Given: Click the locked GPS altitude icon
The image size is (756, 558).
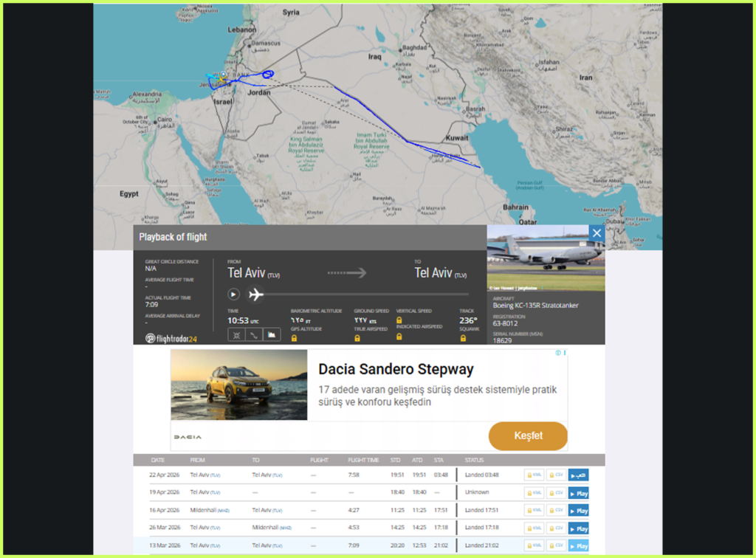Looking at the screenshot, I should coord(294,338).
